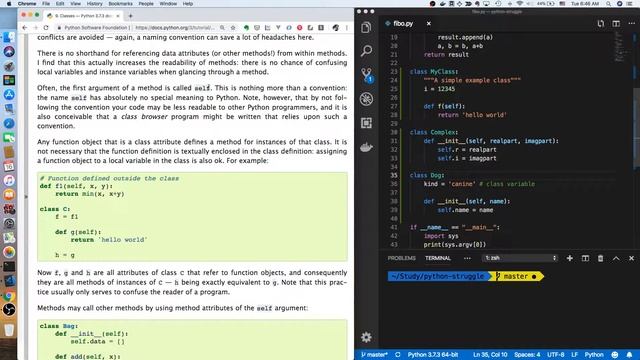Click 'class Complex:' line in editor
Image resolution: width=640 pixels, height=360 pixels.
click(x=434, y=132)
